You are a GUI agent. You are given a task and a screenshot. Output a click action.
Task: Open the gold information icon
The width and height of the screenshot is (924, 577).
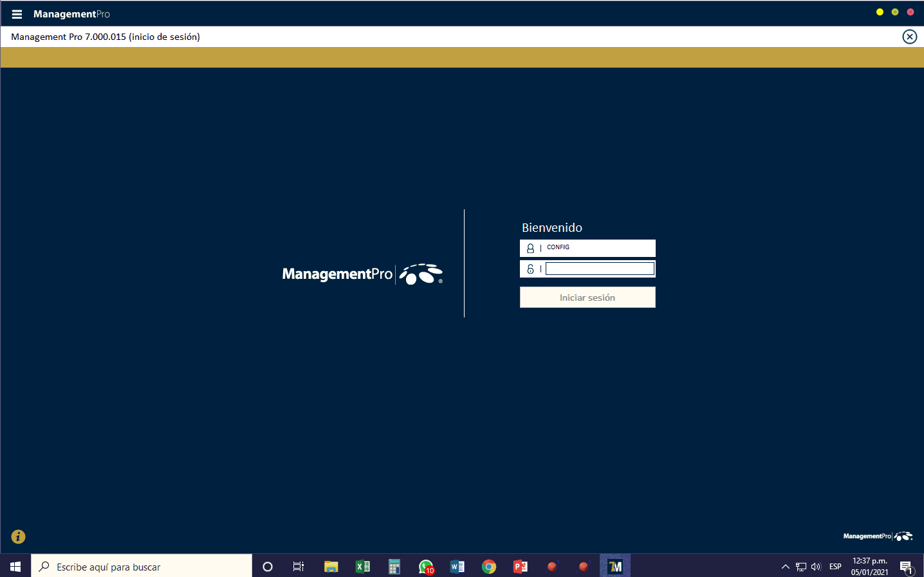[x=18, y=536]
